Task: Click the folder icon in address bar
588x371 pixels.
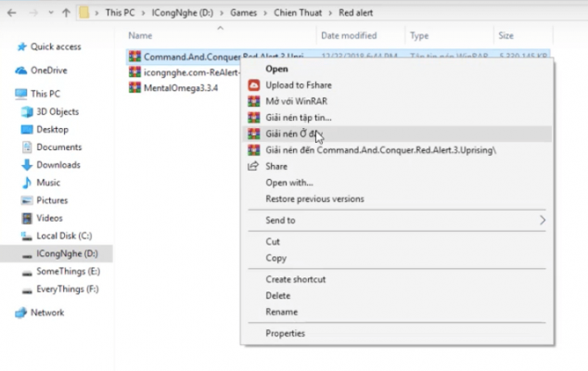Action: coord(84,13)
